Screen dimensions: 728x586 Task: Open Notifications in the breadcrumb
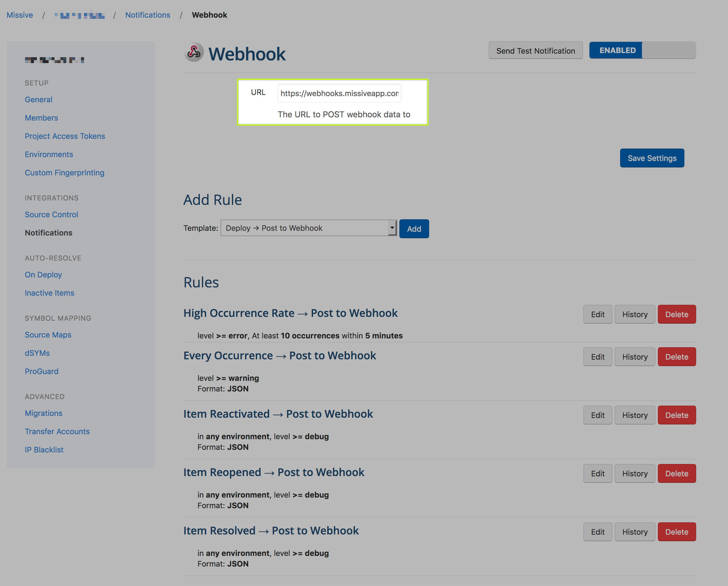148,15
